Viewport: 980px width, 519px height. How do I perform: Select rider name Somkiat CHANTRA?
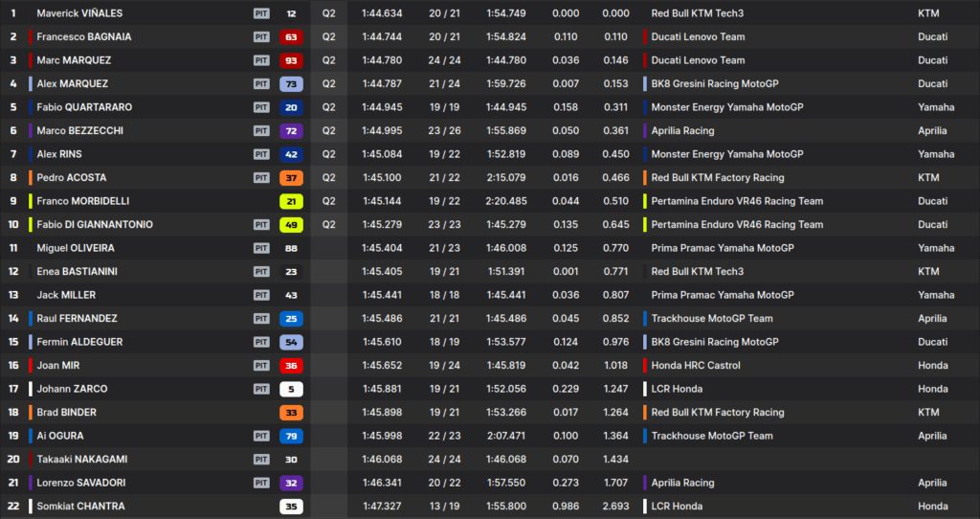pos(80,506)
